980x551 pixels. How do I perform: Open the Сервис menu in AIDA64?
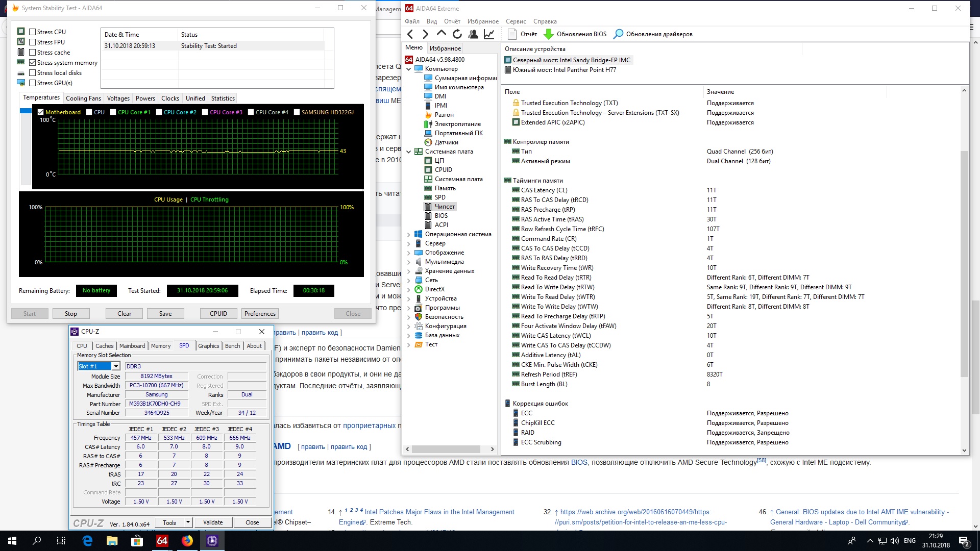516,21
